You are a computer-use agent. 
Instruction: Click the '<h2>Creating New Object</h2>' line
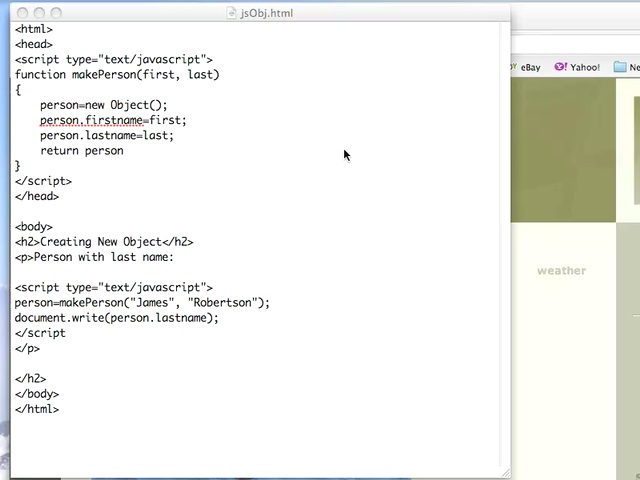[x=104, y=242]
